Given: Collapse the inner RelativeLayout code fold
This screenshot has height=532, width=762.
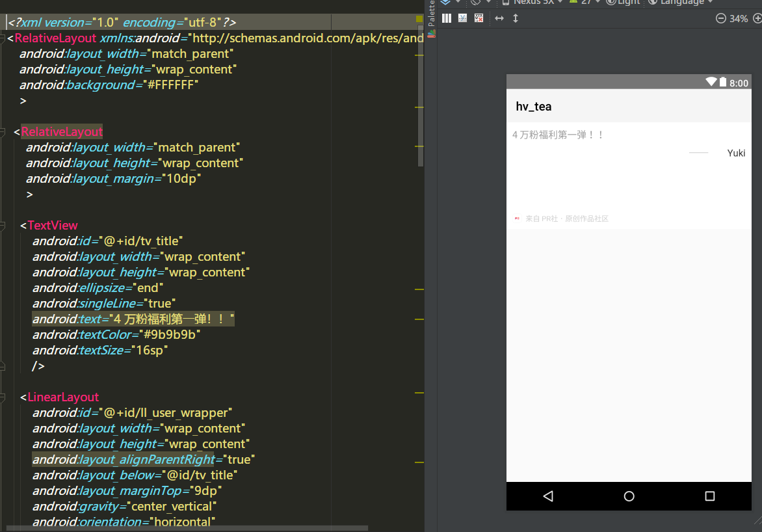Looking at the screenshot, I should click(x=3, y=132).
